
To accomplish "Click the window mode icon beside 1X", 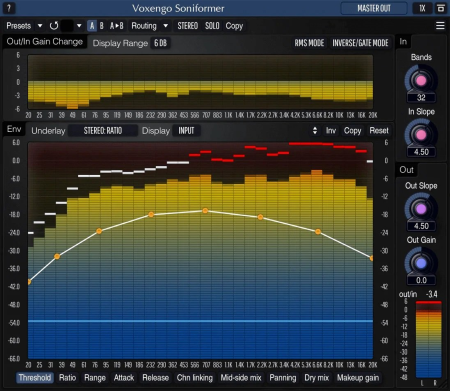I will coord(441,8).
